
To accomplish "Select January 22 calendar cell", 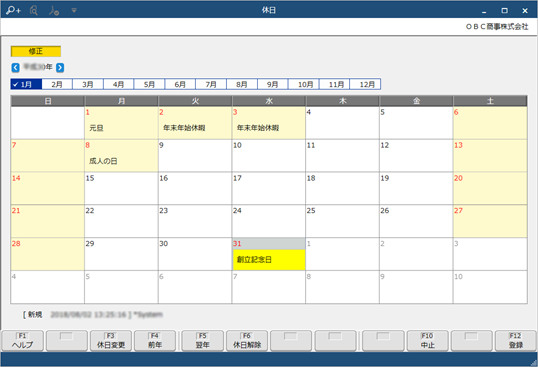I will (x=121, y=221).
